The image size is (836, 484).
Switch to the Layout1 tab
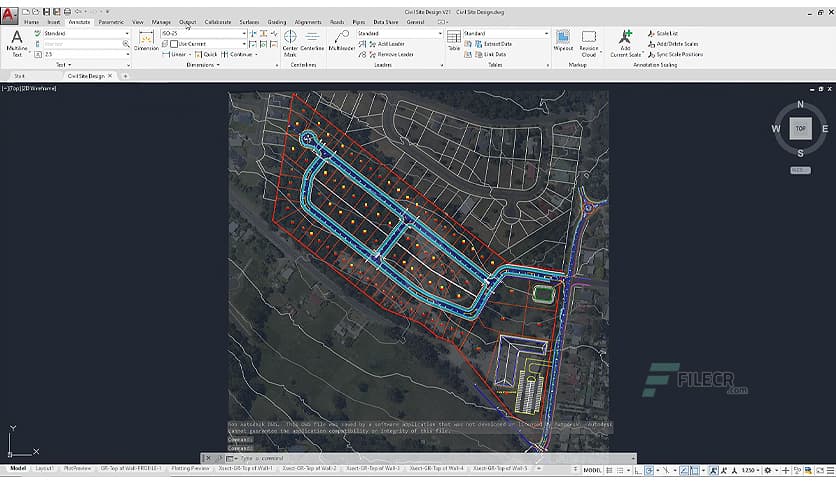point(45,468)
